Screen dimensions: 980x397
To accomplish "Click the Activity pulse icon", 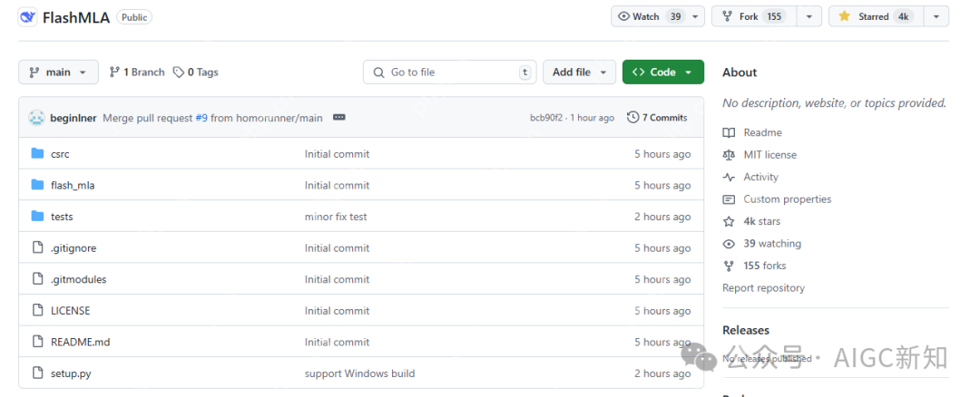I will (729, 177).
